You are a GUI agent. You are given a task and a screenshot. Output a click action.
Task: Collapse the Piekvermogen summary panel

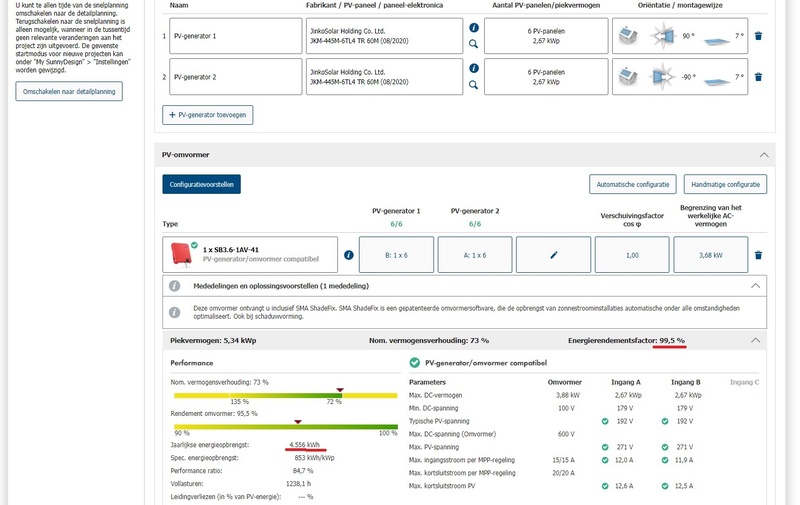pos(755,340)
